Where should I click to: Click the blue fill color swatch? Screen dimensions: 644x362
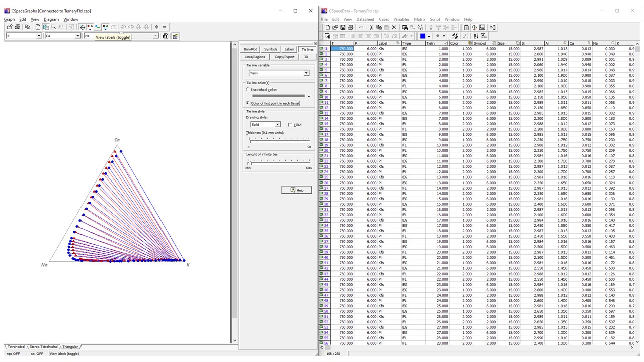423,36
